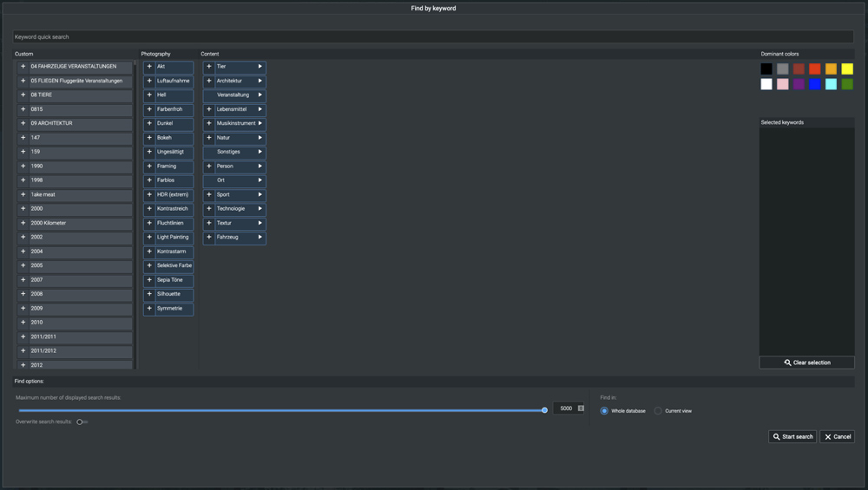Expand the Person subcategory arrow

point(260,167)
